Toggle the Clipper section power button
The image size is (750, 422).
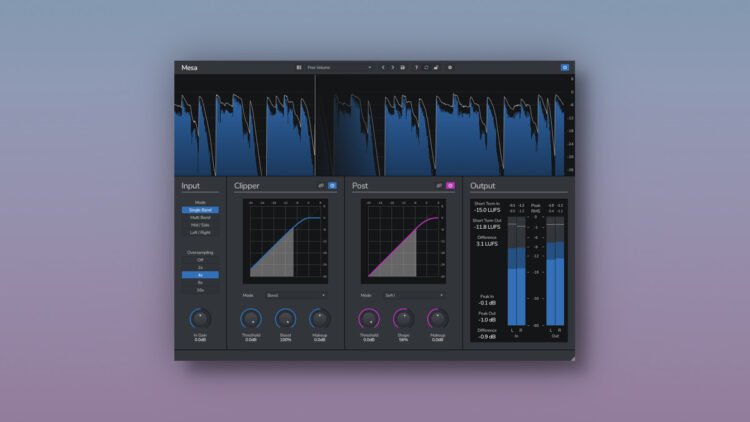tap(332, 186)
